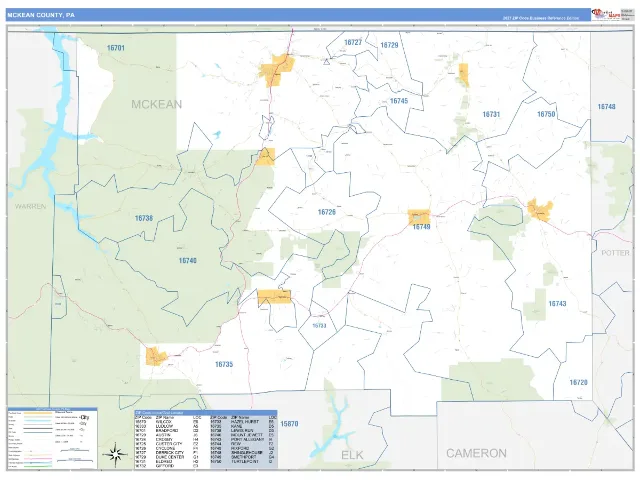Screen dimensions: 640x480
Task: Click ZIP code label 16729
Action: point(389,45)
